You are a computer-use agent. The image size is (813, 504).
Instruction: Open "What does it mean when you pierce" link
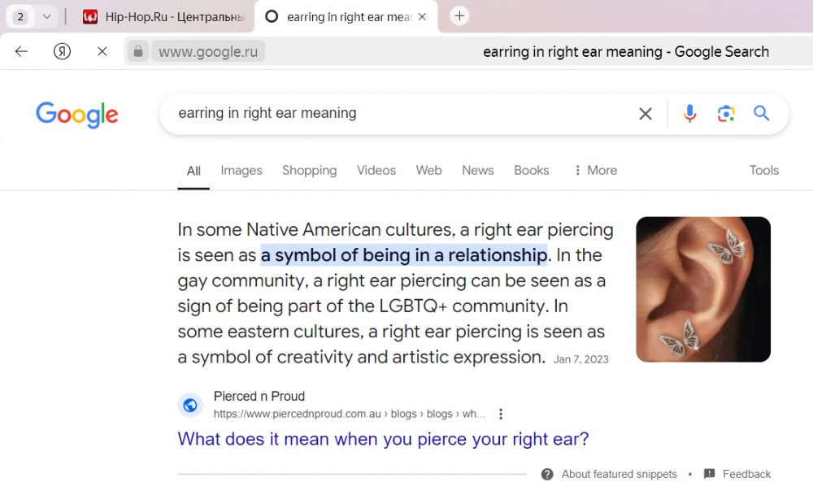pos(383,439)
